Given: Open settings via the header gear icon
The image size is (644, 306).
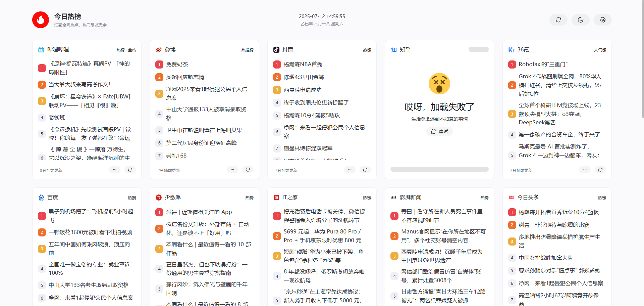Looking at the screenshot, I should (x=603, y=20).
